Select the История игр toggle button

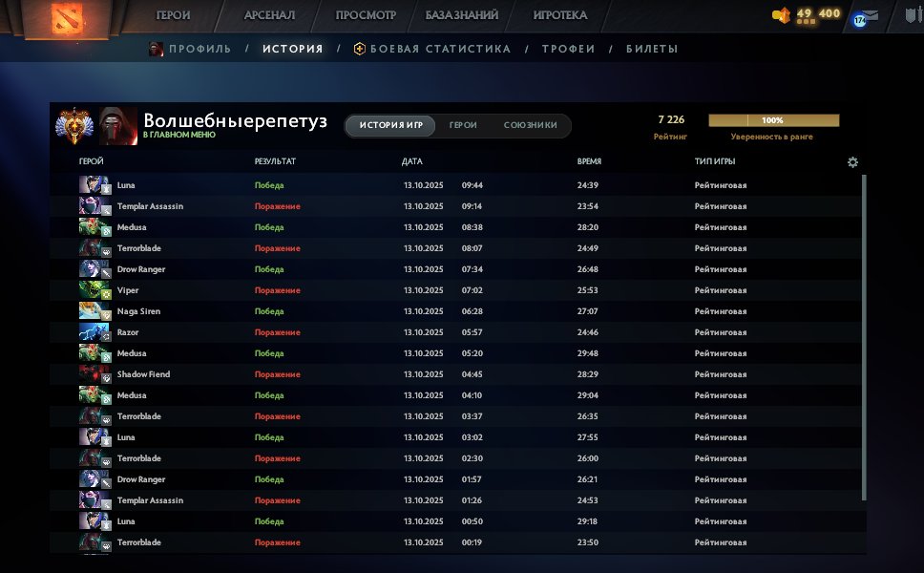(390, 126)
